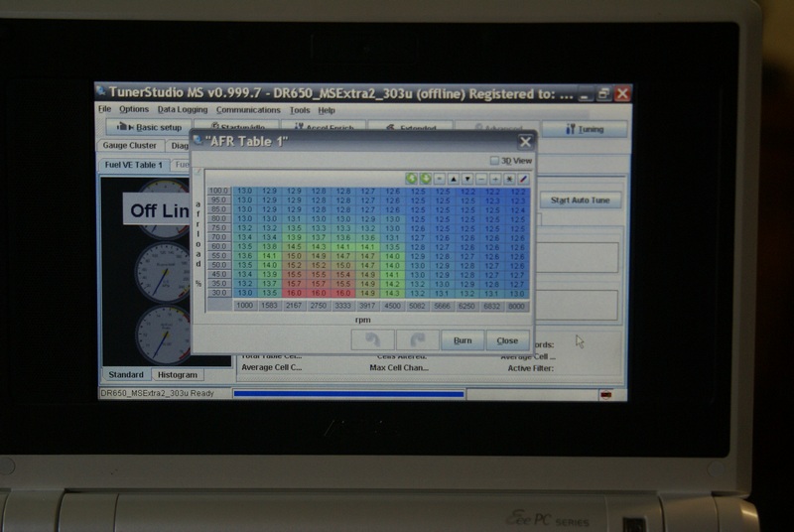Select the '4500' rpm column header

392,306
